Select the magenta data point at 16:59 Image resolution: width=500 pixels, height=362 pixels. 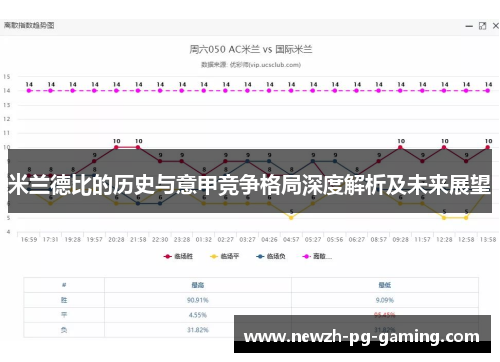29,90
